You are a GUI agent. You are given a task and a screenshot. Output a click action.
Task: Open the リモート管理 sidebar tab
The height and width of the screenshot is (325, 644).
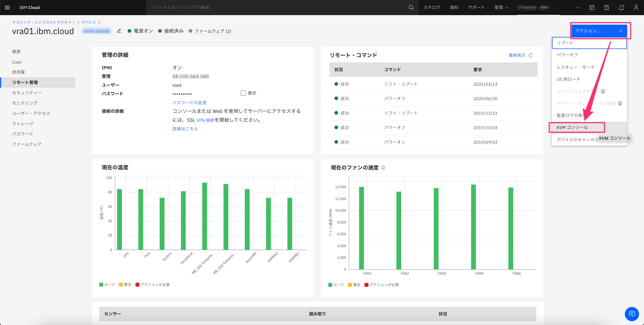point(38,82)
